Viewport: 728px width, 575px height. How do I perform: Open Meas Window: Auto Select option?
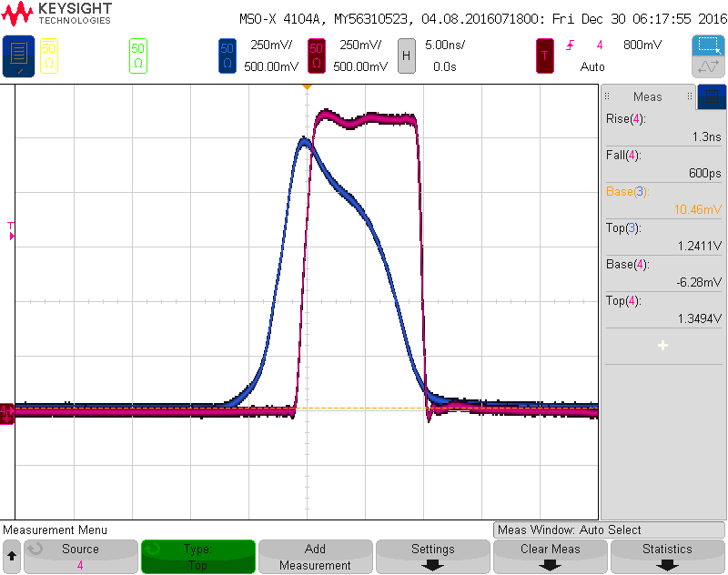point(609,530)
